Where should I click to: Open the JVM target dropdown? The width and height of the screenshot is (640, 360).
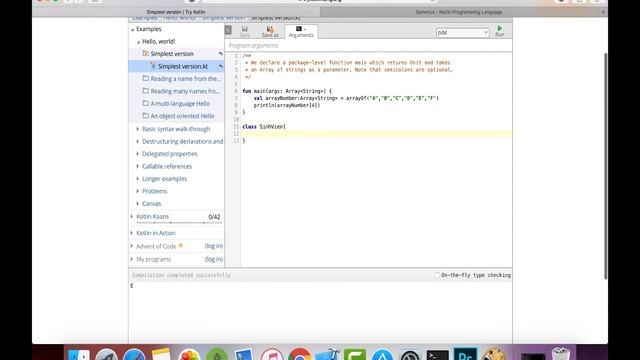coord(462,33)
